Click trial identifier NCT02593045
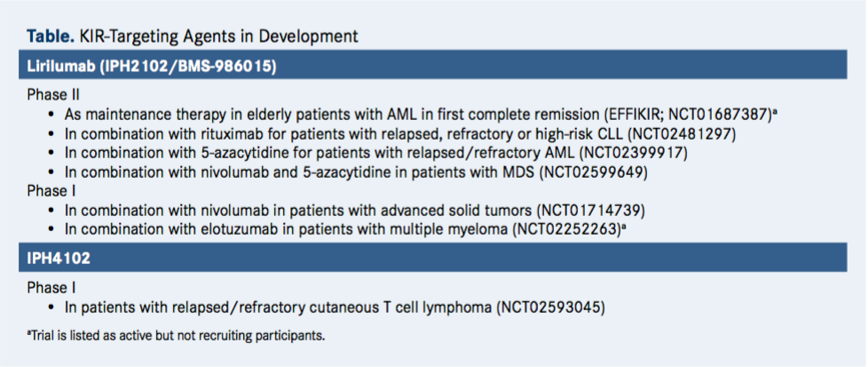 (x=551, y=307)
